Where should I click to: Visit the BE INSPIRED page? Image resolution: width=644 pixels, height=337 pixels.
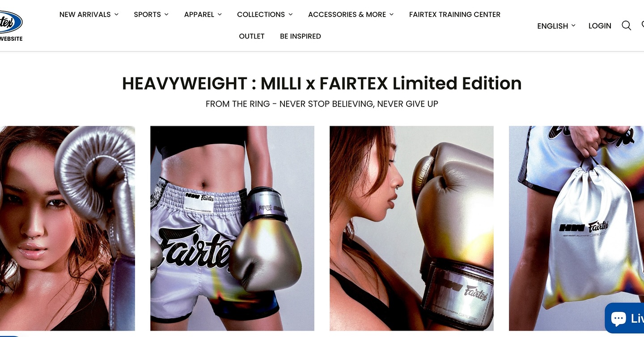[x=301, y=36]
